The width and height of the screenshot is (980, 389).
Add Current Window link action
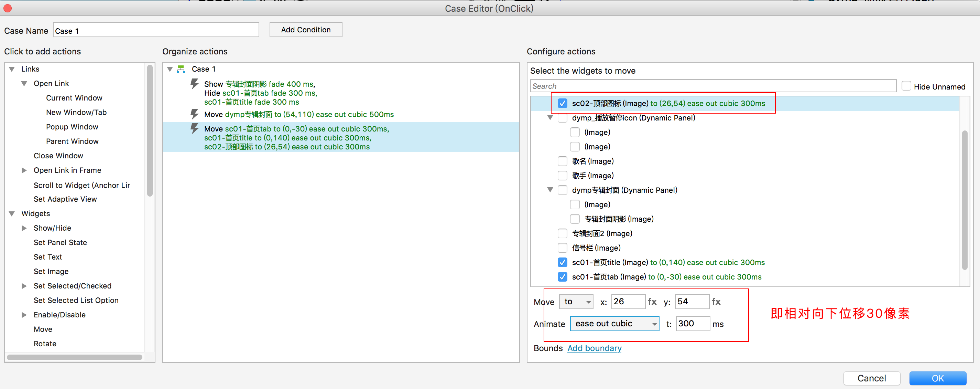pyautogui.click(x=74, y=98)
